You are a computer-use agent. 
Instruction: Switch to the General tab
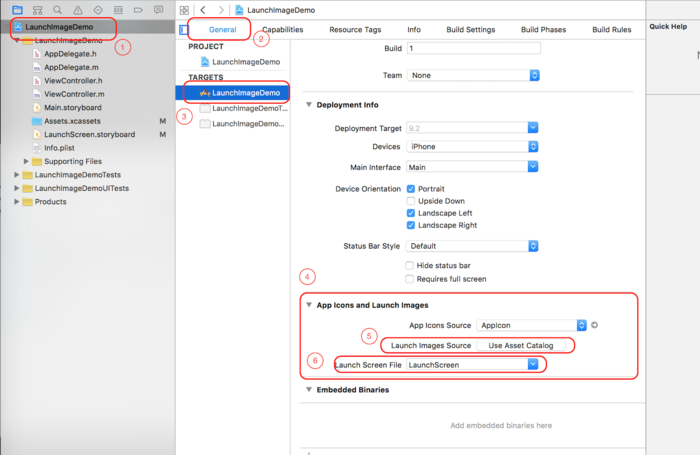coord(222,29)
